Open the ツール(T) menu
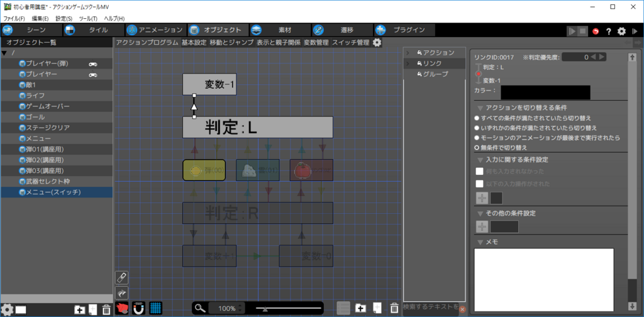Screen dimensions: 644x317 tap(88, 18)
